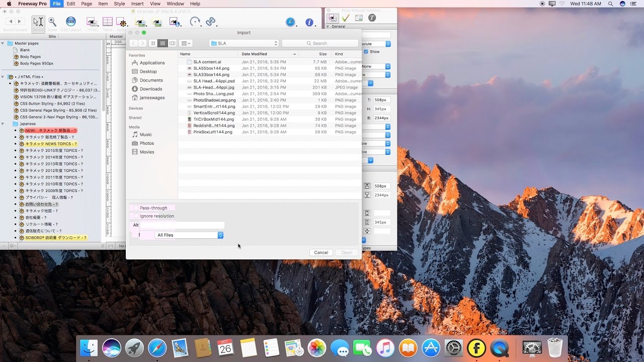Switch Import dialog to list view

(163, 43)
